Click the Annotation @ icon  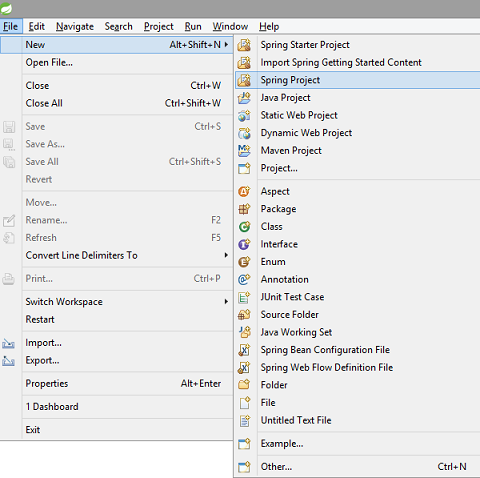(x=244, y=279)
